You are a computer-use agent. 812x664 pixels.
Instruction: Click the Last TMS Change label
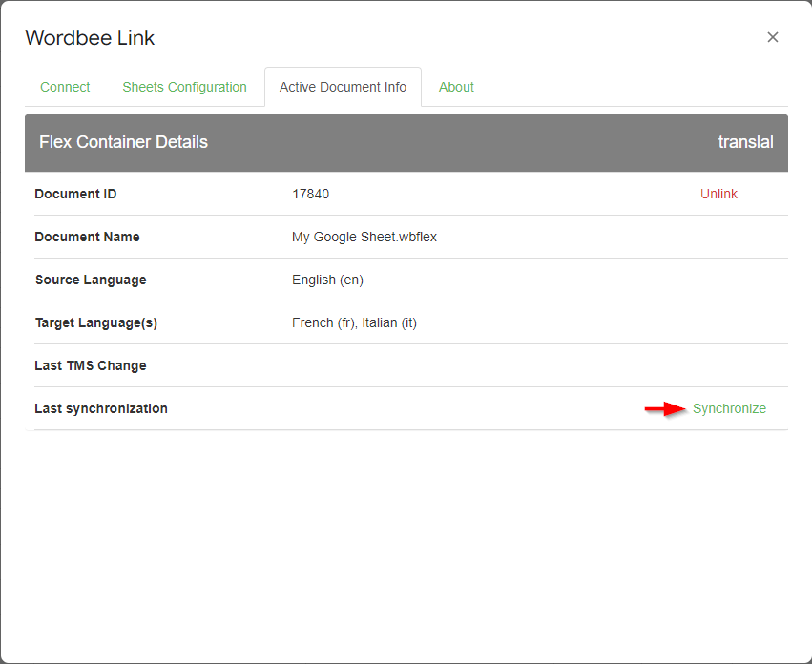click(x=91, y=365)
